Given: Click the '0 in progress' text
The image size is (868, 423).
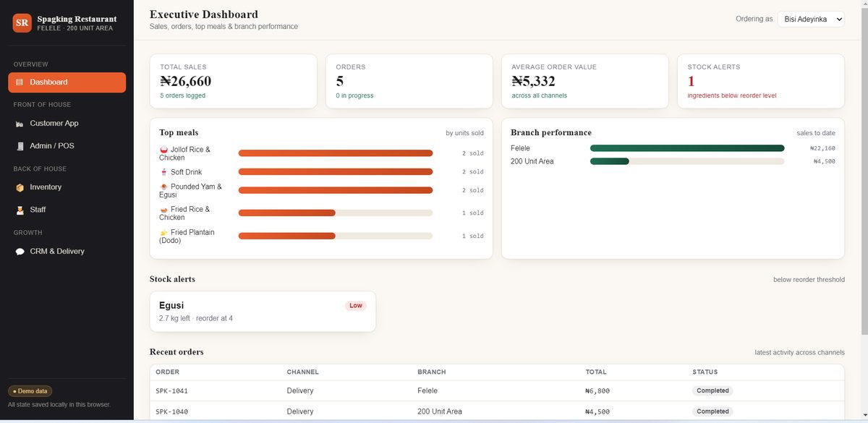Looking at the screenshot, I should (x=354, y=95).
